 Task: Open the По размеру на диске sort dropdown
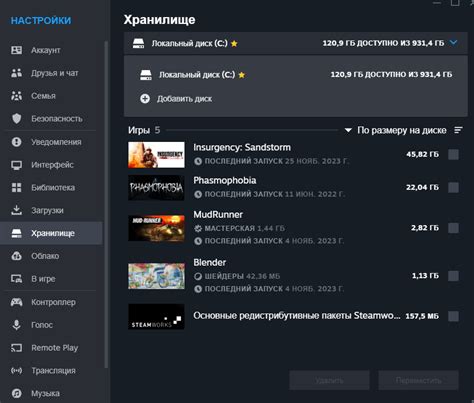click(x=395, y=130)
